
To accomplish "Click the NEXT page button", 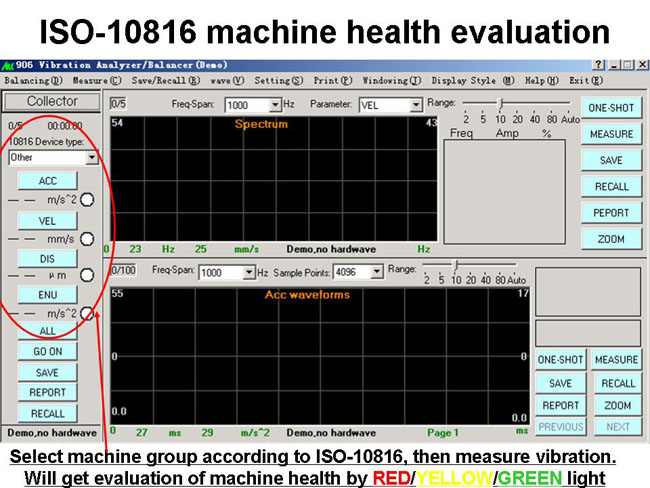I will click(x=618, y=427).
